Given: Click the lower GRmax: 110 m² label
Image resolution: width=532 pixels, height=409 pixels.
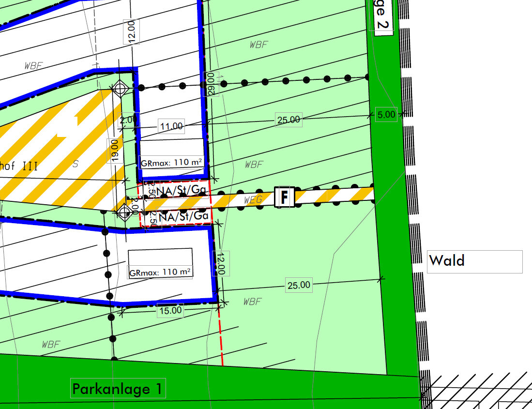Looking at the screenshot, I should [x=160, y=273].
